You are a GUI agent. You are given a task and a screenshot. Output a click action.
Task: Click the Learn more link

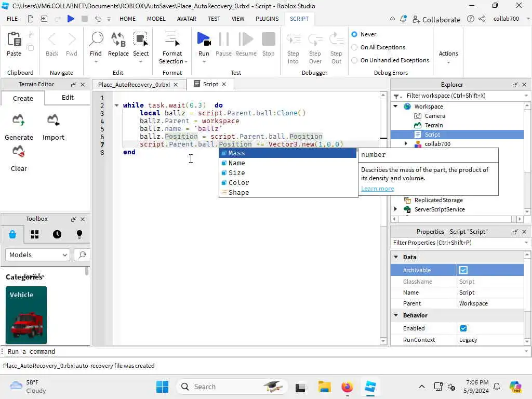[x=377, y=189]
